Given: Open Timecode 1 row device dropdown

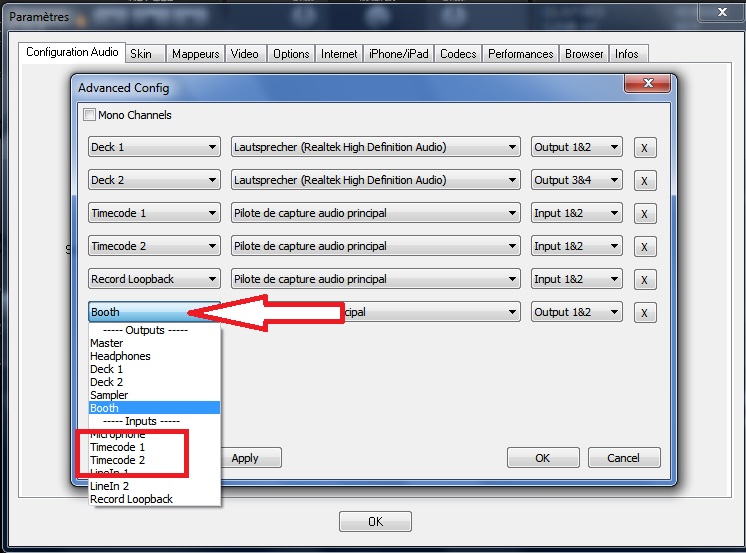Looking at the screenshot, I should coord(375,213).
